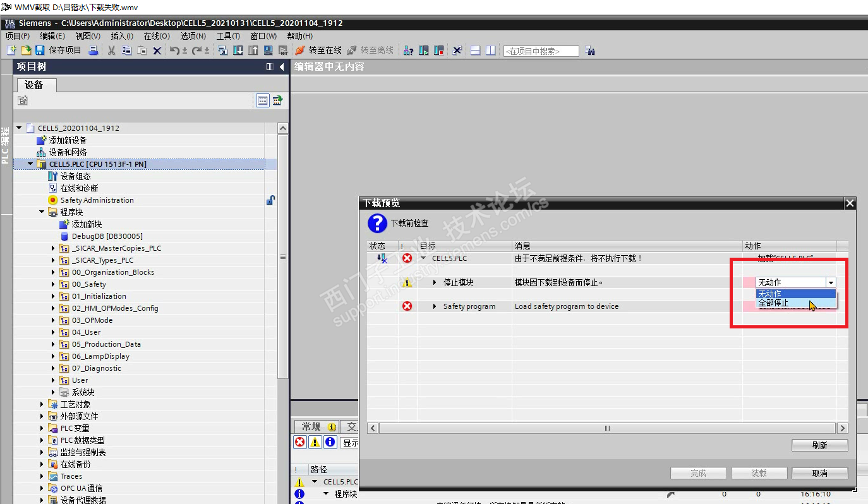Click the Delete X toolbar icon

157,51
